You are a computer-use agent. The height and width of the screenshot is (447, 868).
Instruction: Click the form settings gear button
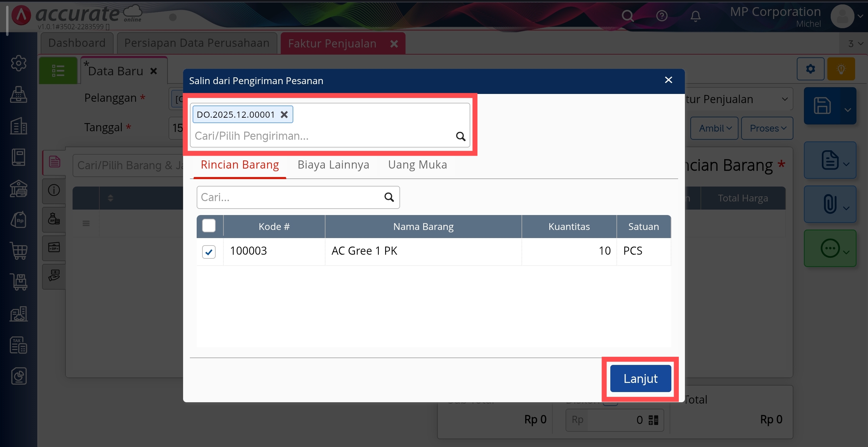point(810,69)
